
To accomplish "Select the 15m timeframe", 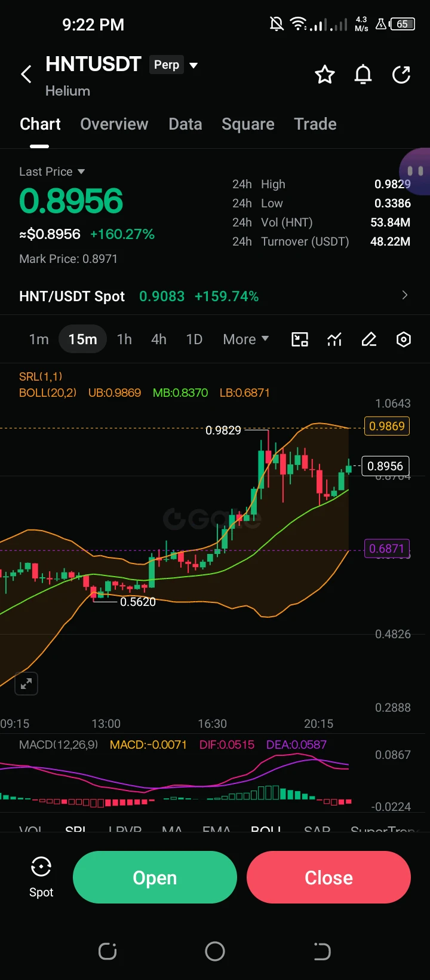I will coord(82,339).
